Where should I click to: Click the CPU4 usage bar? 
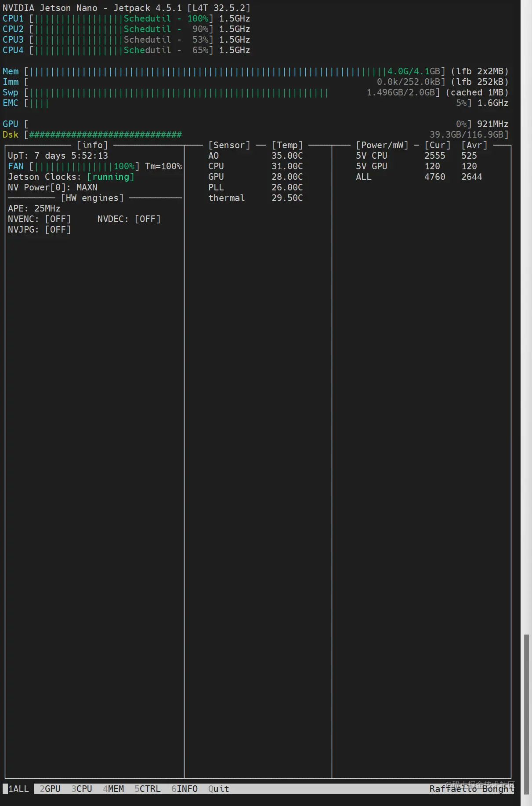click(121, 50)
